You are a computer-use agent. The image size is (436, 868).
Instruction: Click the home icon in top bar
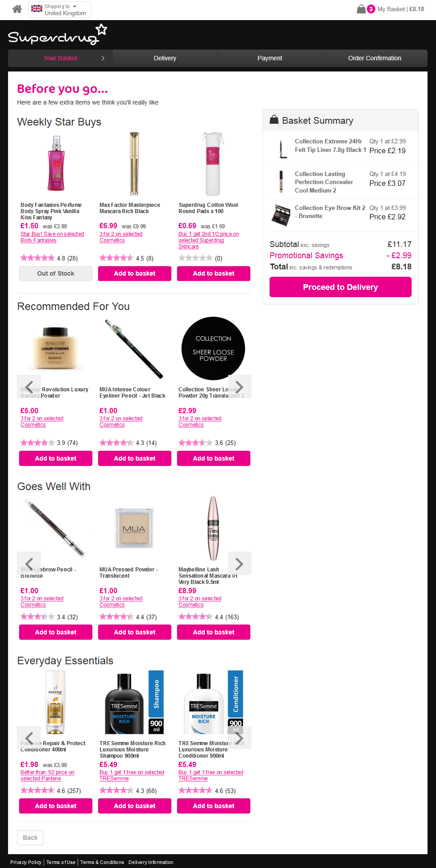17,9
